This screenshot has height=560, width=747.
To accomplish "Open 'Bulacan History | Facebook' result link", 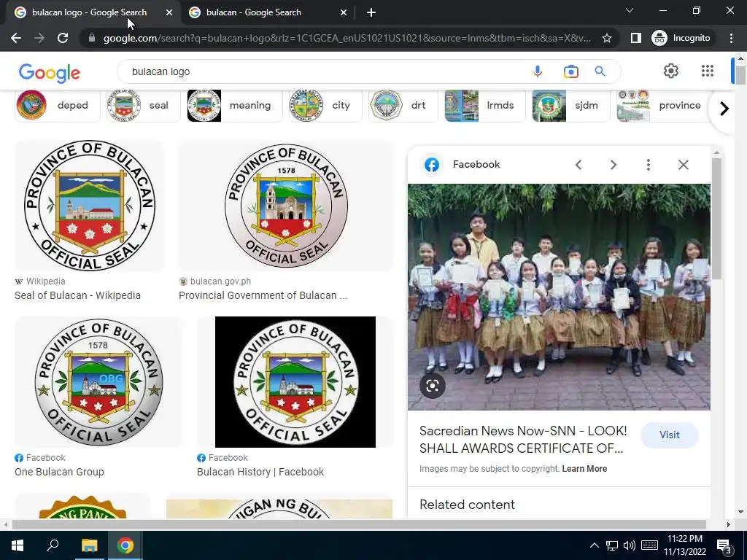I will 260,472.
